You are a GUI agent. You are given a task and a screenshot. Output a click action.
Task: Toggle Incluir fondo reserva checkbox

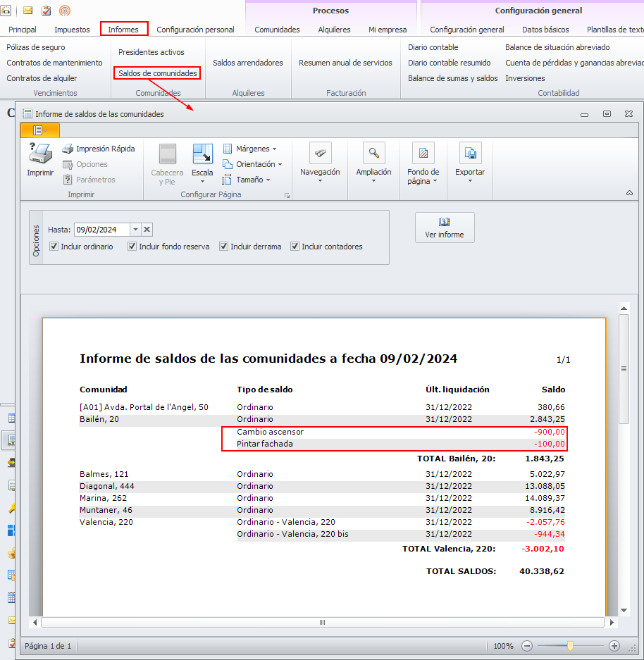132,247
